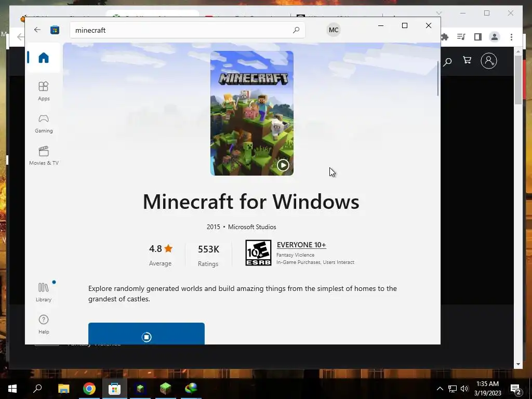Open the EVERYONE 10+ rating link
This screenshot has height=399, width=532.
[x=301, y=245]
